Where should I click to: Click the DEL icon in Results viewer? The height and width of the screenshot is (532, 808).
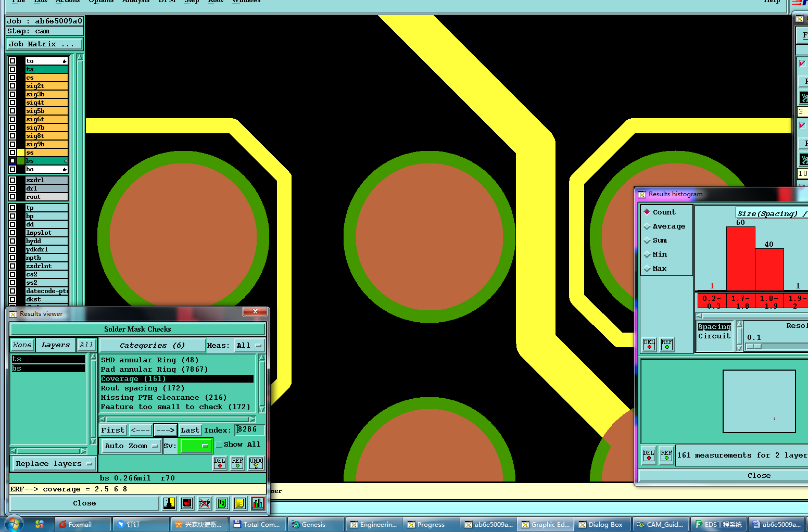220,463
